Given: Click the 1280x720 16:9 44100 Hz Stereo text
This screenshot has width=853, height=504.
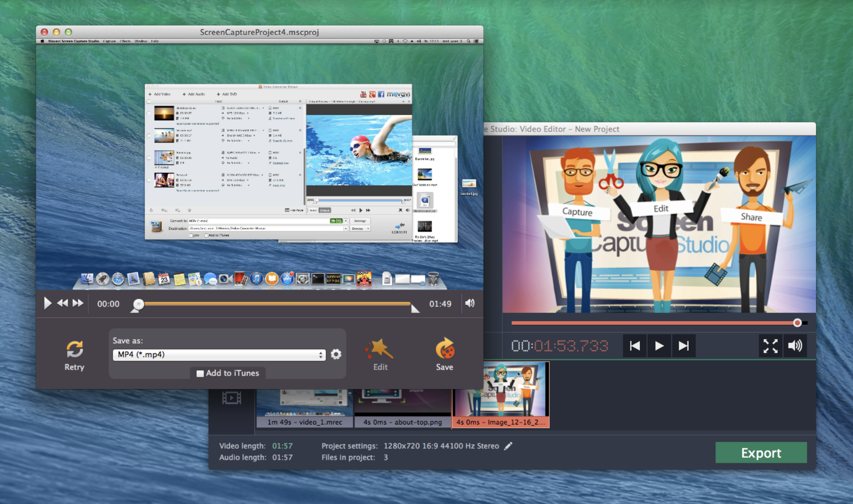Looking at the screenshot, I should (441, 446).
